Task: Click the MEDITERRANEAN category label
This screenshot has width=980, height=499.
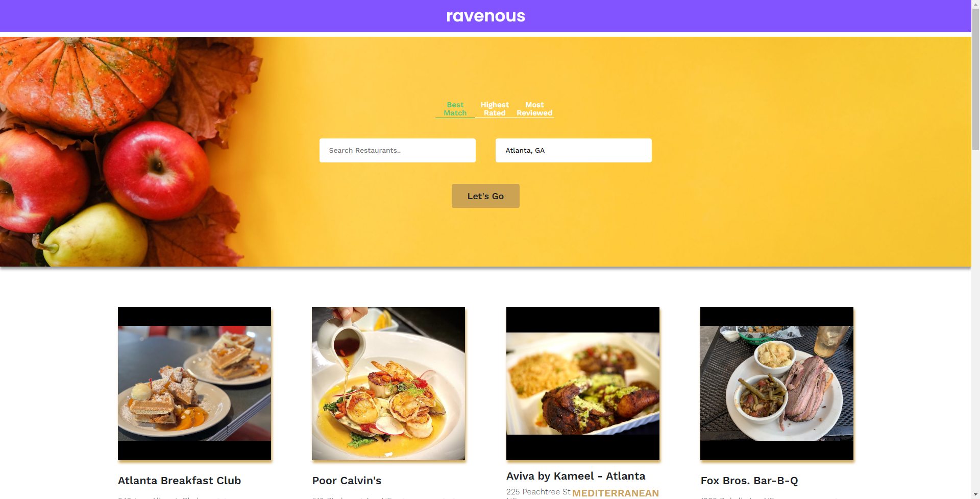Action: (616, 493)
